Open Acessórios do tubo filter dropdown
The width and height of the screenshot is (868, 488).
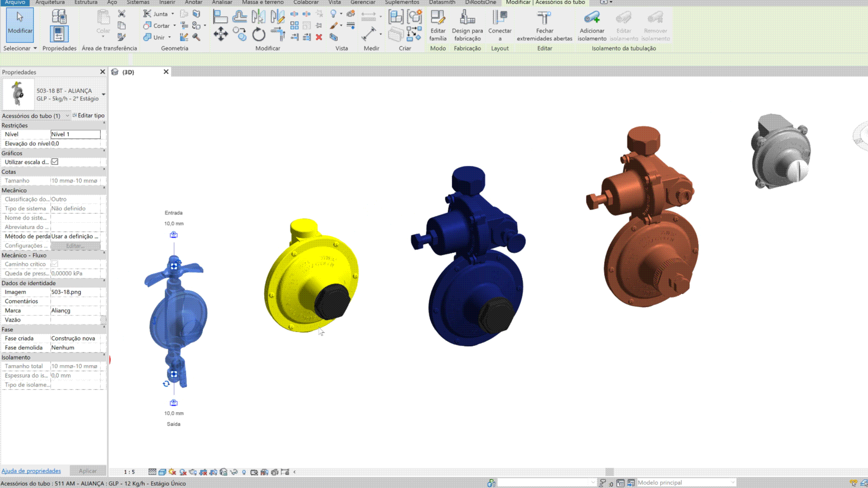click(x=67, y=116)
